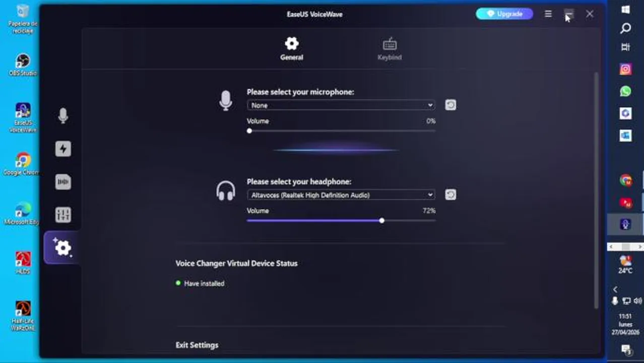Screen dimensions: 644x363
Task: Refresh the microphone device list
Action: point(450,105)
